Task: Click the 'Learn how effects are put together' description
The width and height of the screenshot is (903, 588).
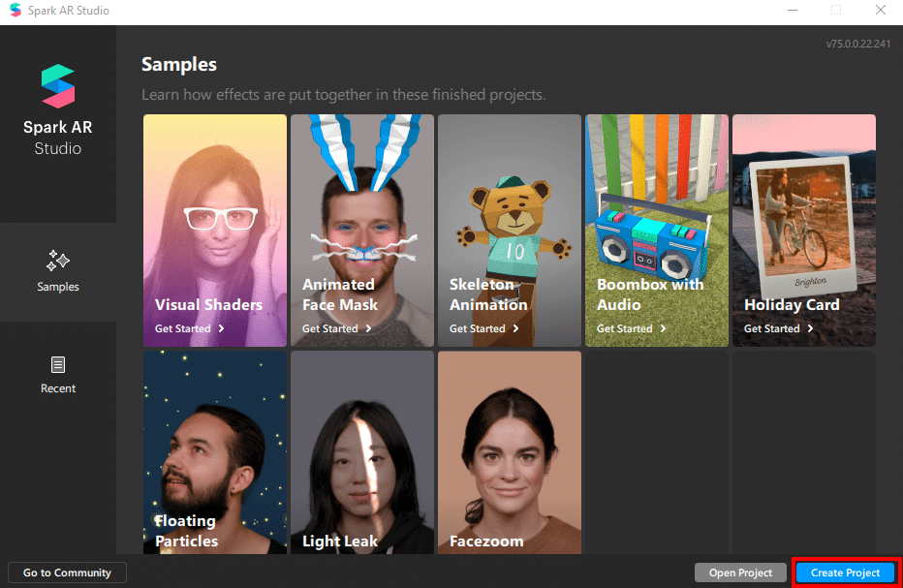Action: click(344, 95)
